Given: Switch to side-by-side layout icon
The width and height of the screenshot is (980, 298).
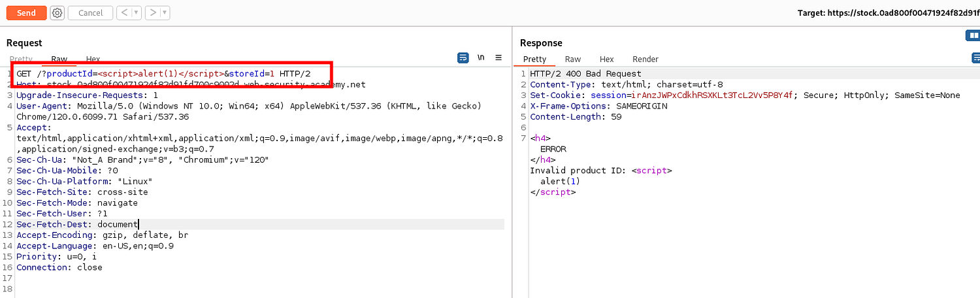Looking at the screenshot, I should [972, 35].
